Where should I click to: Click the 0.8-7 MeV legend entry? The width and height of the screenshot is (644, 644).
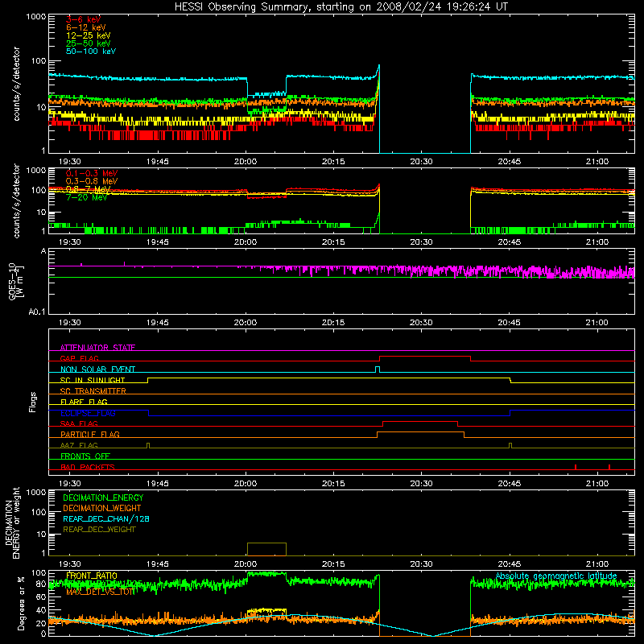tap(89, 189)
